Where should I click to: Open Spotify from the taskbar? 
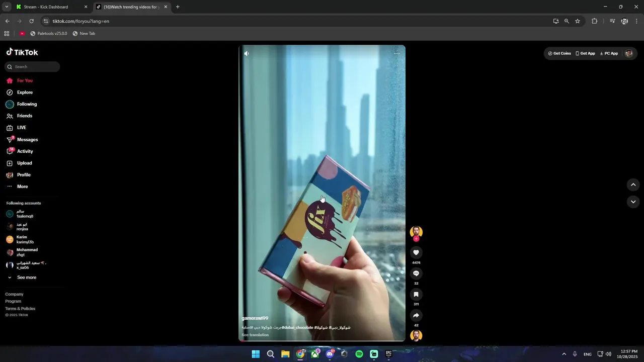coord(359,354)
